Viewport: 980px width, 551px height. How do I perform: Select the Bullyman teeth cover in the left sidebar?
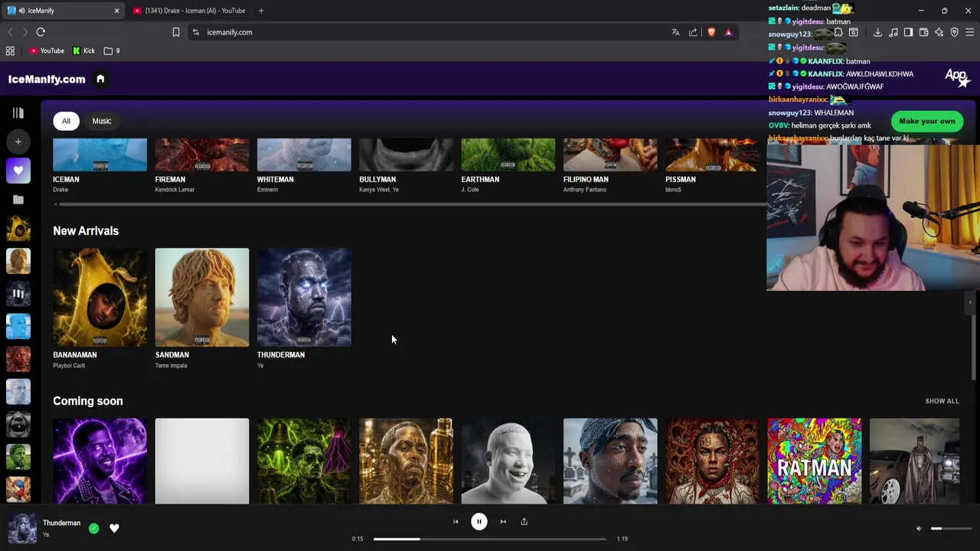(18, 424)
